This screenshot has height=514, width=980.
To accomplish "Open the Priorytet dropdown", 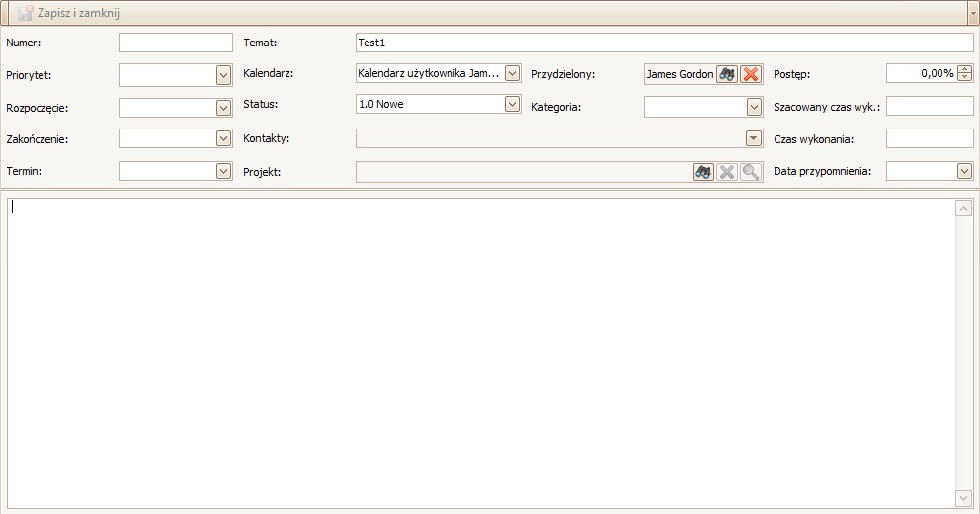I will [x=223, y=75].
